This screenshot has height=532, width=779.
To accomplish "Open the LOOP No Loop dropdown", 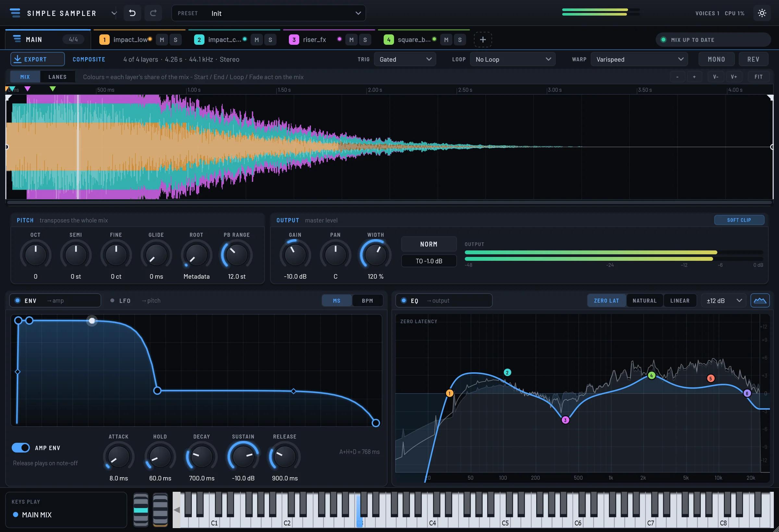I will (x=513, y=59).
